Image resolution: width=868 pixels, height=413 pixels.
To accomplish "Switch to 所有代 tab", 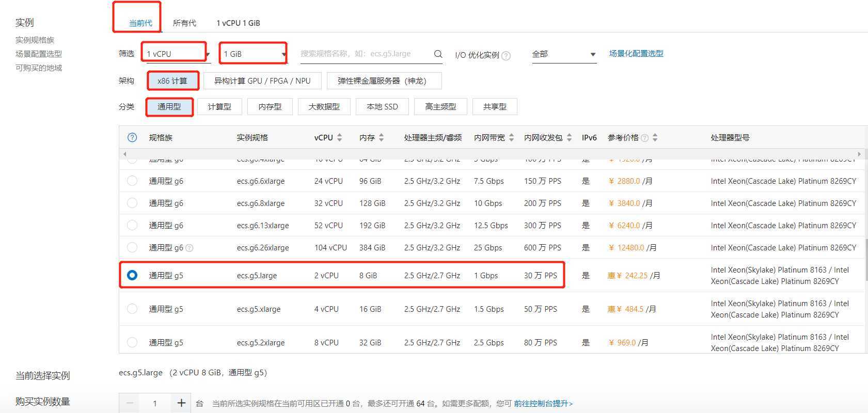I will coord(184,23).
